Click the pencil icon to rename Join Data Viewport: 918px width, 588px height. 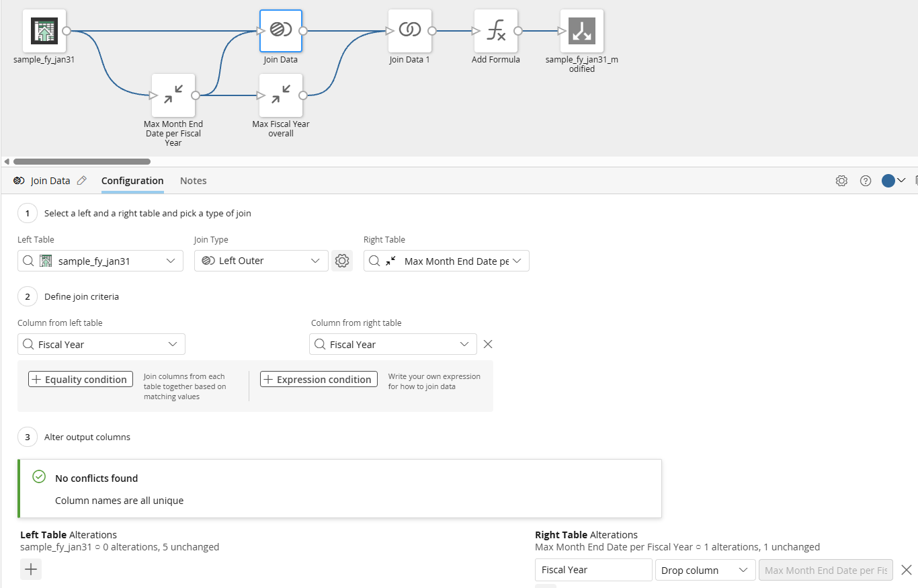[x=82, y=181]
